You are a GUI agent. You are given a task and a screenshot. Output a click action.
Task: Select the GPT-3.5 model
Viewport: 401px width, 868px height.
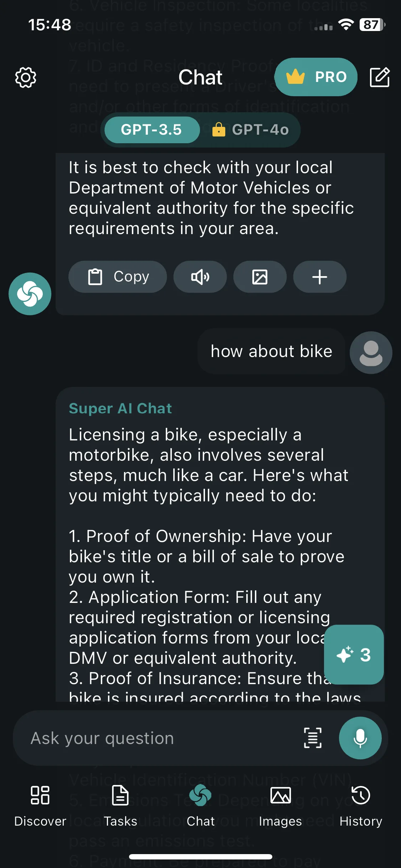coord(152,130)
